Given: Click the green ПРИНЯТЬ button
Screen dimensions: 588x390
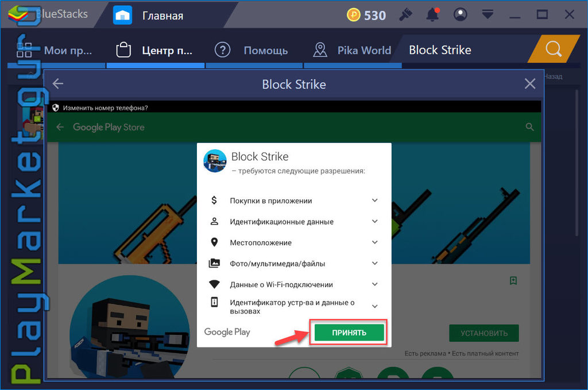Looking at the screenshot, I should click(349, 333).
